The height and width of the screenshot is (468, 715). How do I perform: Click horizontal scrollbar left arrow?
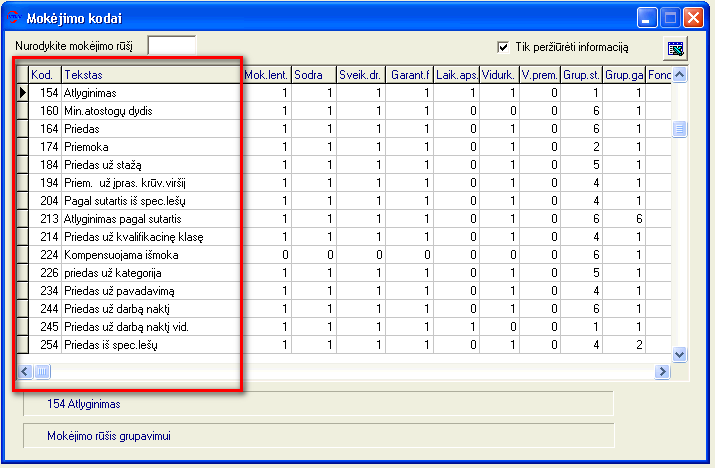[x=25, y=372]
